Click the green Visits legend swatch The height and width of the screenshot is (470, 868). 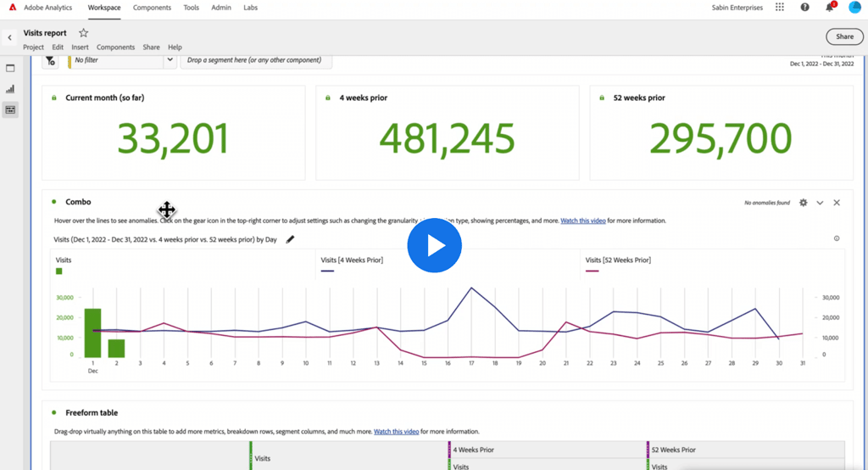[x=59, y=271]
